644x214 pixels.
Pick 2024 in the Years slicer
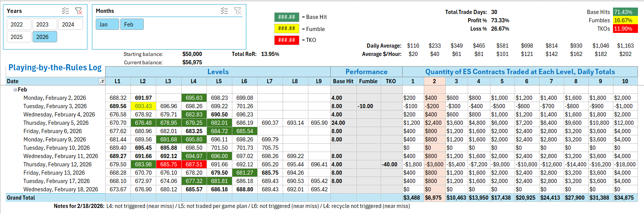pyautogui.click(x=68, y=25)
